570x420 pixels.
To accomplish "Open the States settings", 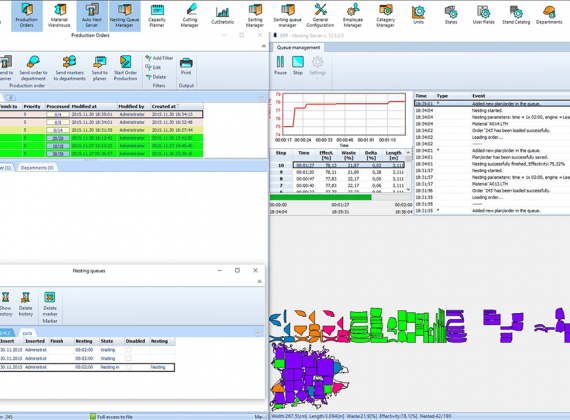I will [x=451, y=15].
